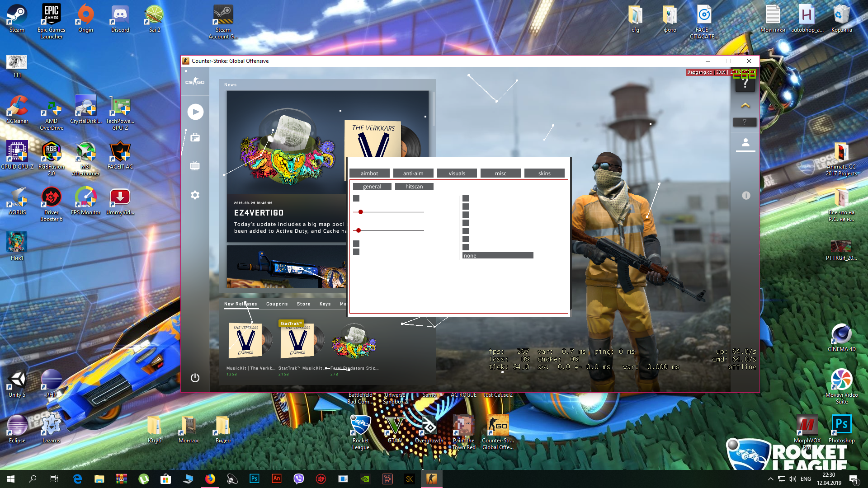This screenshot has width=868, height=488.
Task: Select the general sub-tab
Action: [x=372, y=187]
